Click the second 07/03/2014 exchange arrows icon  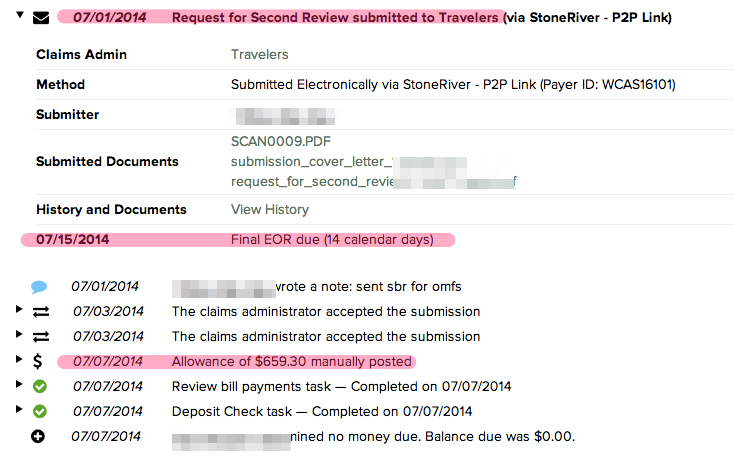(41, 337)
